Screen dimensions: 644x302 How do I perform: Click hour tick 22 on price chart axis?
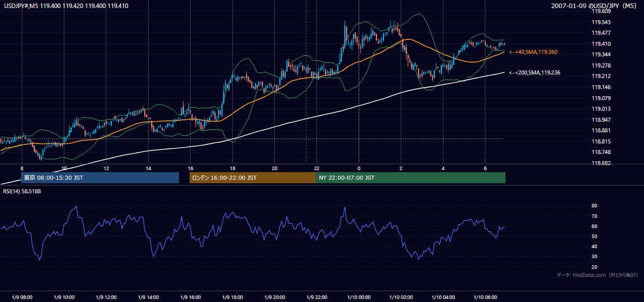316,168
